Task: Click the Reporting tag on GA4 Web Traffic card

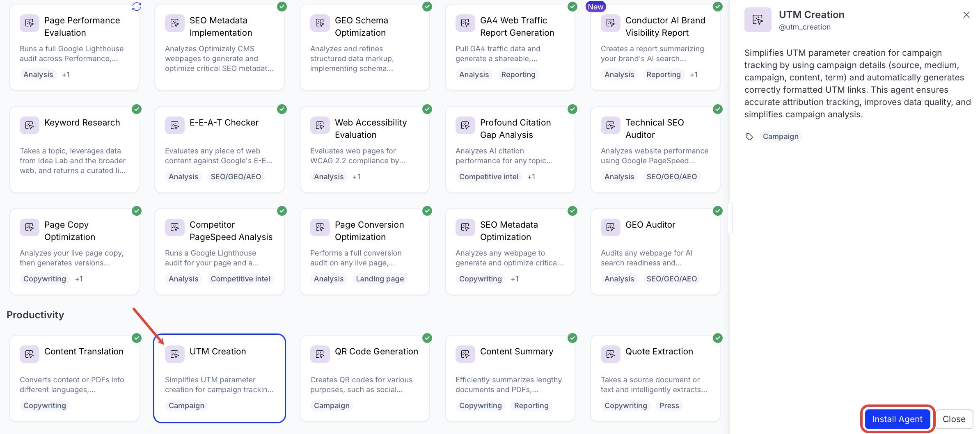Action: (518, 75)
